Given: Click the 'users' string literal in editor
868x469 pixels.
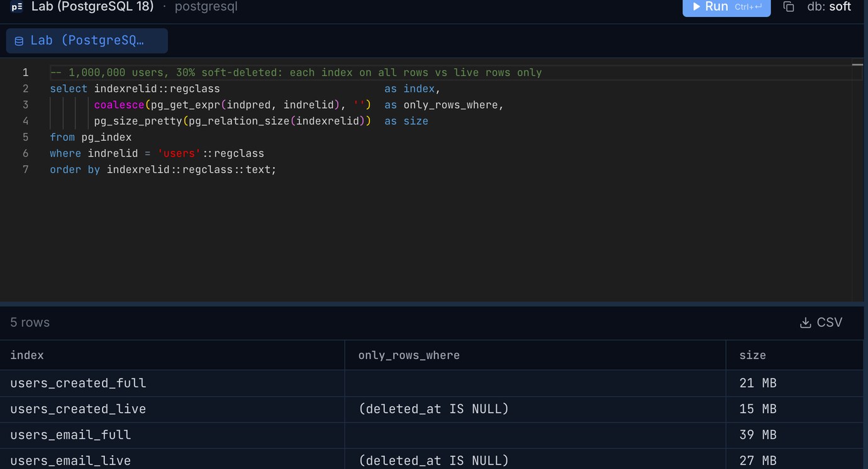Looking at the screenshot, I should pos(179,153).
